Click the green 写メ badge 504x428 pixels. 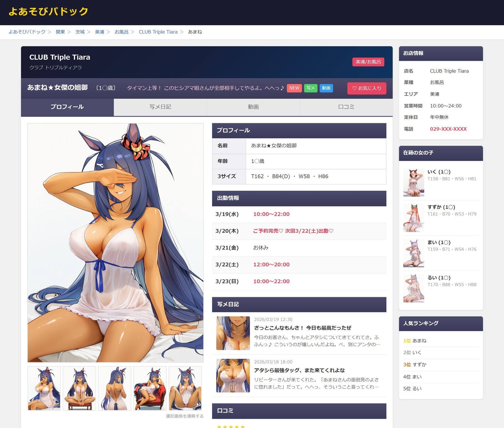tap(311, 88)
